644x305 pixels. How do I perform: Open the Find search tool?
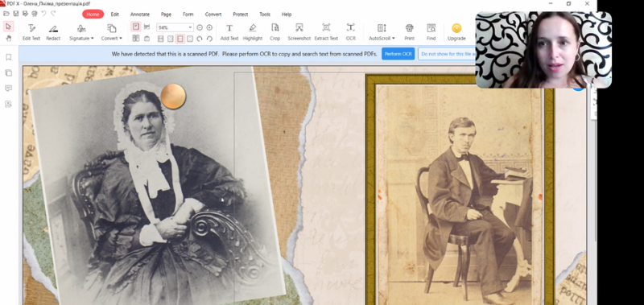tap(431, 32)
